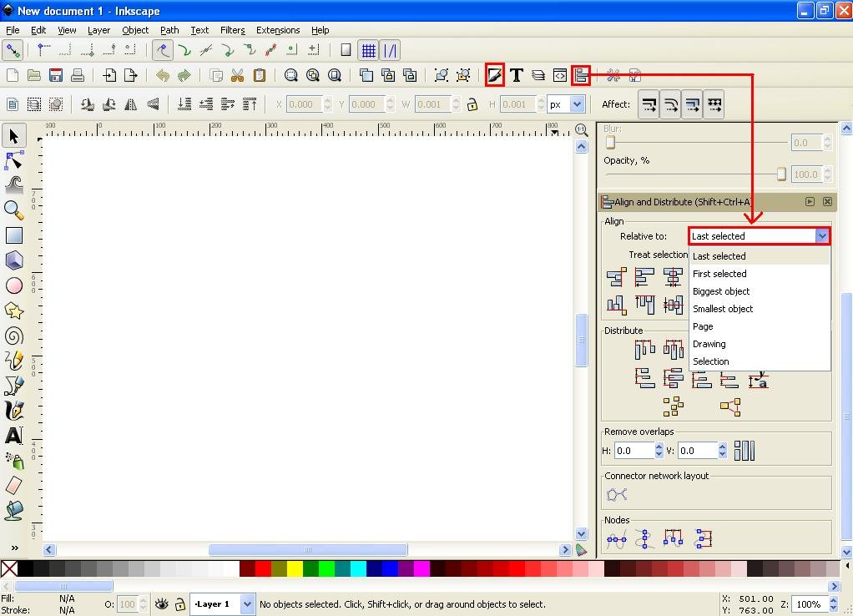This screenshot has height=616, width=853.
Task: Click the connector network layout icon
Action: (616, 495)
